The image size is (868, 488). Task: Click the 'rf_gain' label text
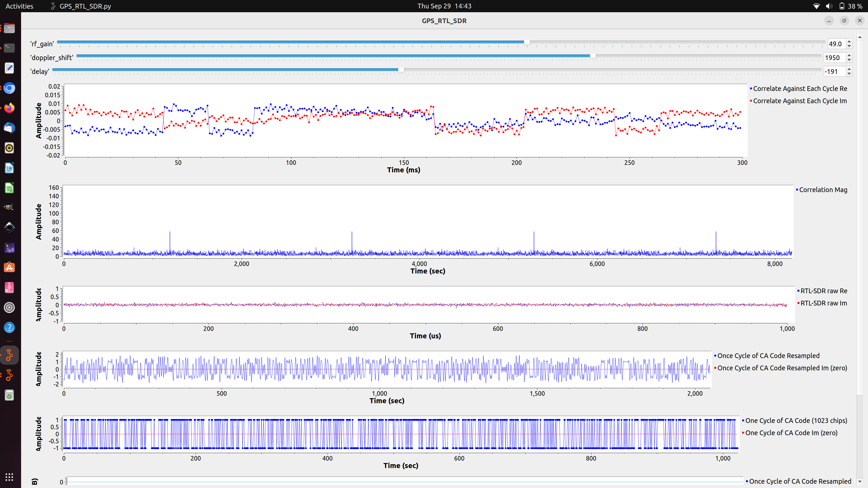coord(42,44)
